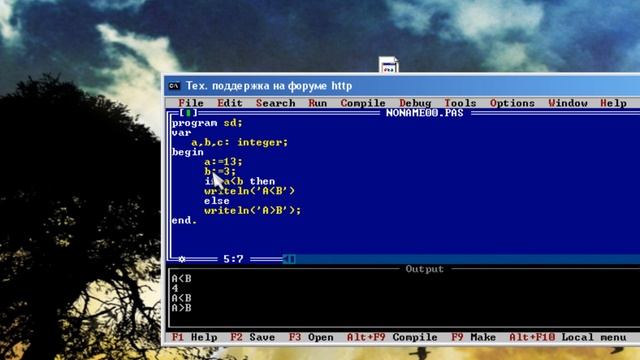The height and width of the screenshot is (360, 640).
Task: Click F3 Open in the status bar
Action: click(x=311, y=337)
